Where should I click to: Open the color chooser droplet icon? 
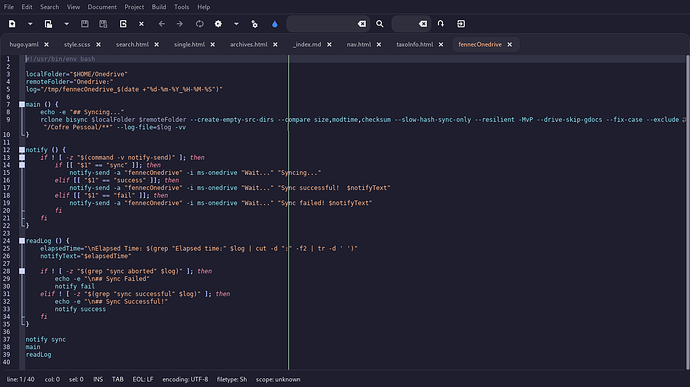[275, 24]
